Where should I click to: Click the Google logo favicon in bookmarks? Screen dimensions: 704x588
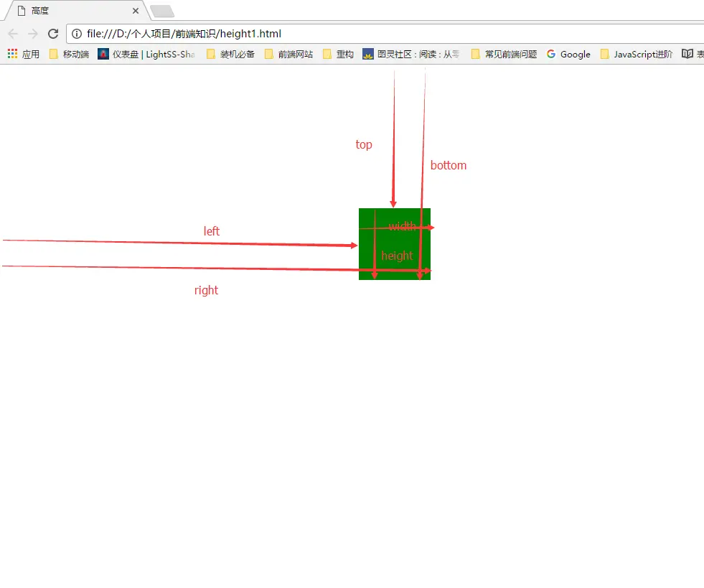pyautogui.click(x=551, y=54)
